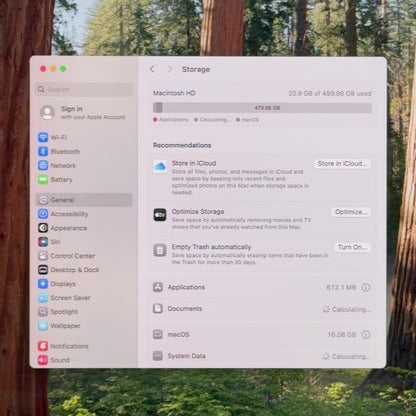This screenshot has width=416, height=416.
Task: Select General in the sidebar
Action: pos(83,200)
